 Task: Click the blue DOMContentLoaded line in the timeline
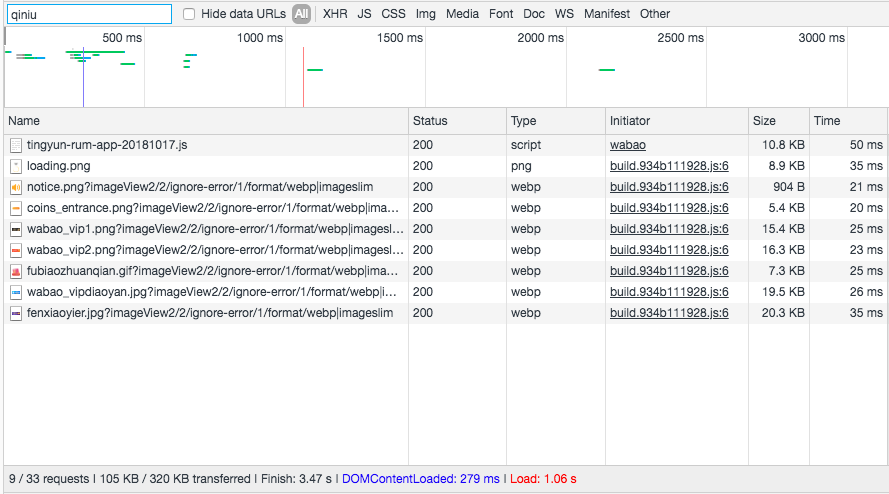click(x=83, y=77)
